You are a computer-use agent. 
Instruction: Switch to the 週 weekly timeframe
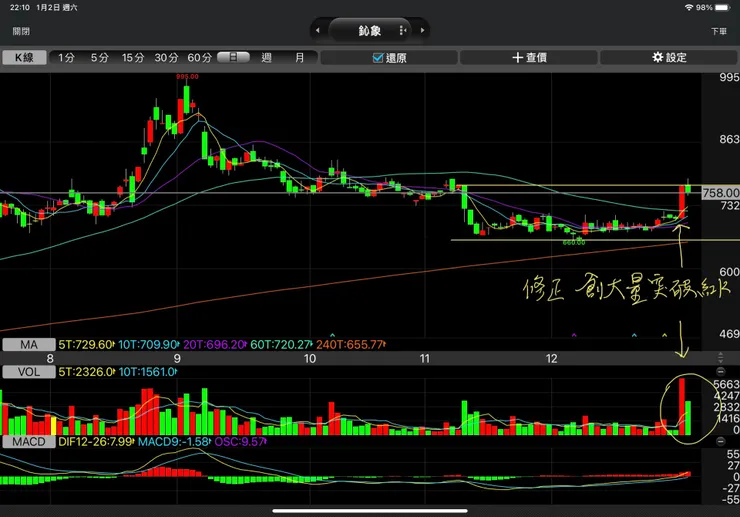[267, 57]
